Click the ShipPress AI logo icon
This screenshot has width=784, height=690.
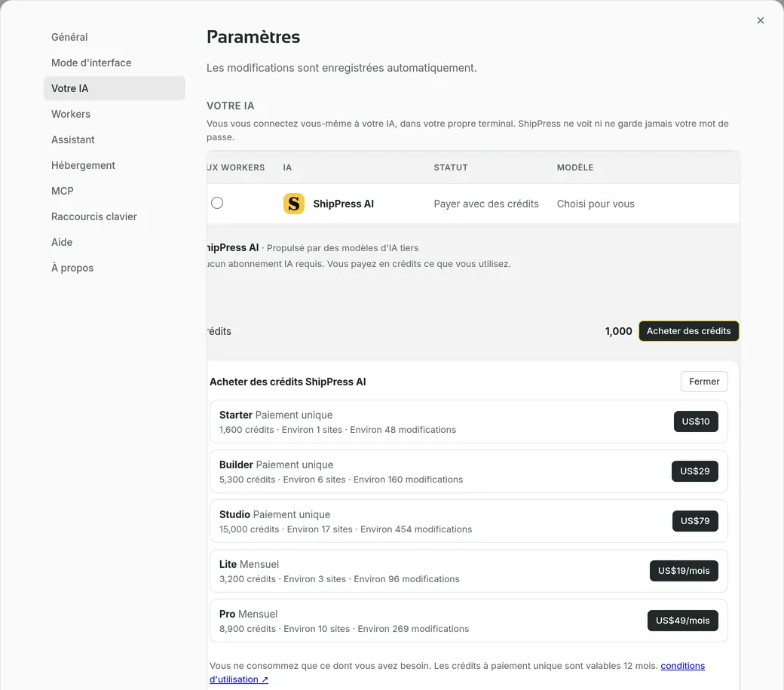coord(294,204)
